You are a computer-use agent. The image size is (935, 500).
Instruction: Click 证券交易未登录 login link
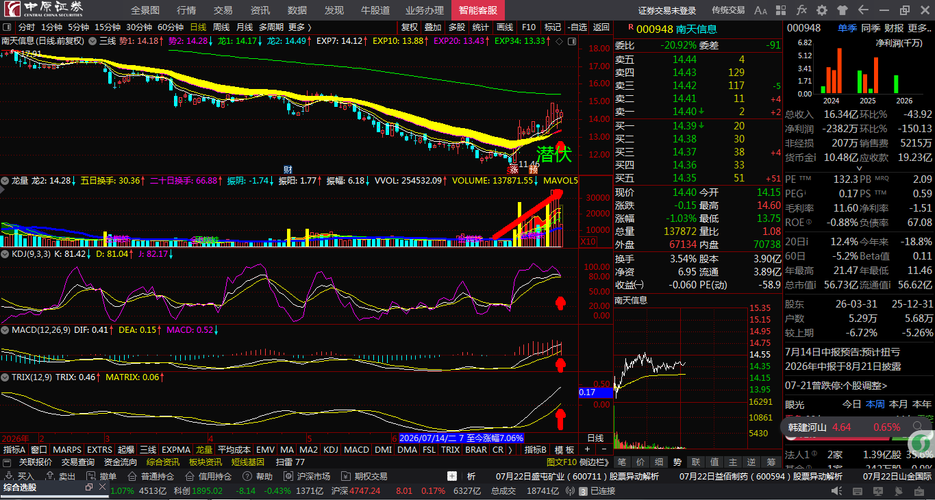[667, 10]
